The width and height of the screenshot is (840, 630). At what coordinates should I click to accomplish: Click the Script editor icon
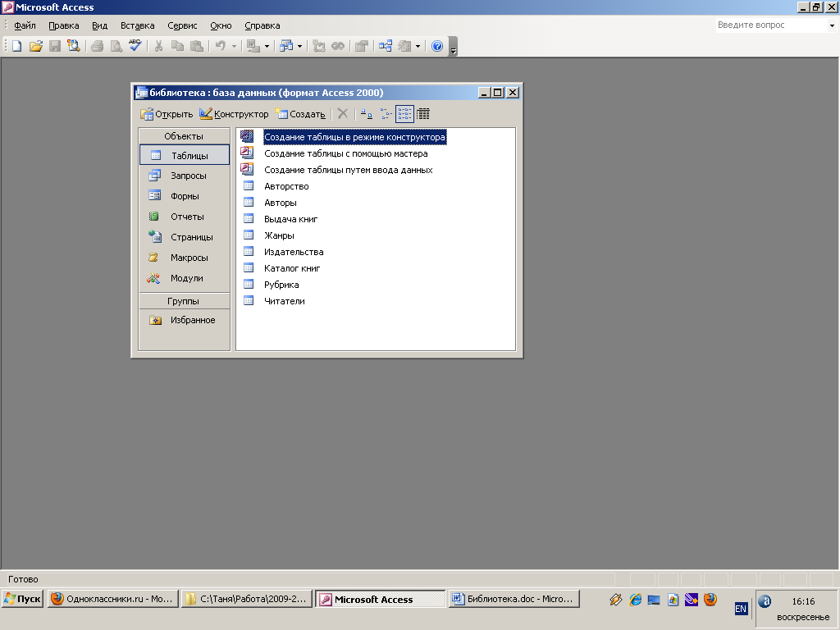pos(338,46)
